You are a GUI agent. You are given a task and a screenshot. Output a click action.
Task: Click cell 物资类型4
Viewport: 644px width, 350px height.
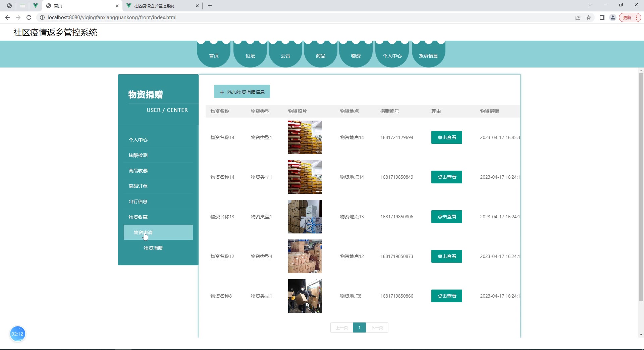pos(261,256)
